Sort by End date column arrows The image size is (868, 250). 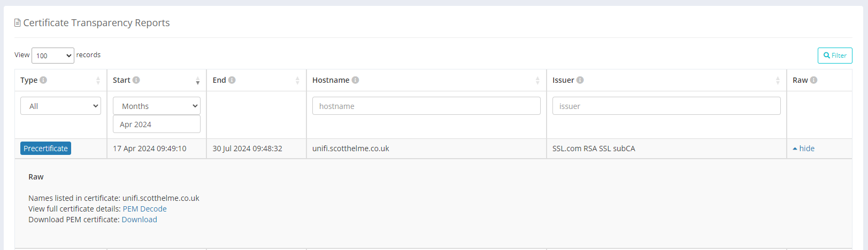(x=297, y=80)
